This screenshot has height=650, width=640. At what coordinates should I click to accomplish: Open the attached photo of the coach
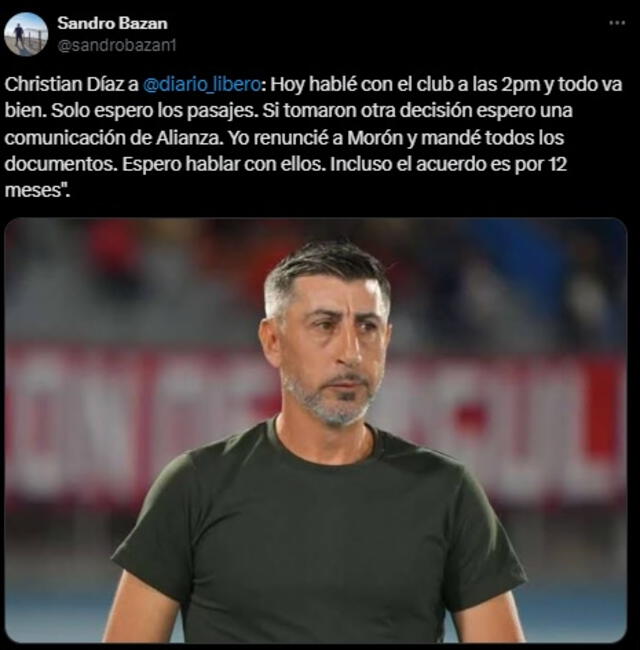(x=315, y=430)
